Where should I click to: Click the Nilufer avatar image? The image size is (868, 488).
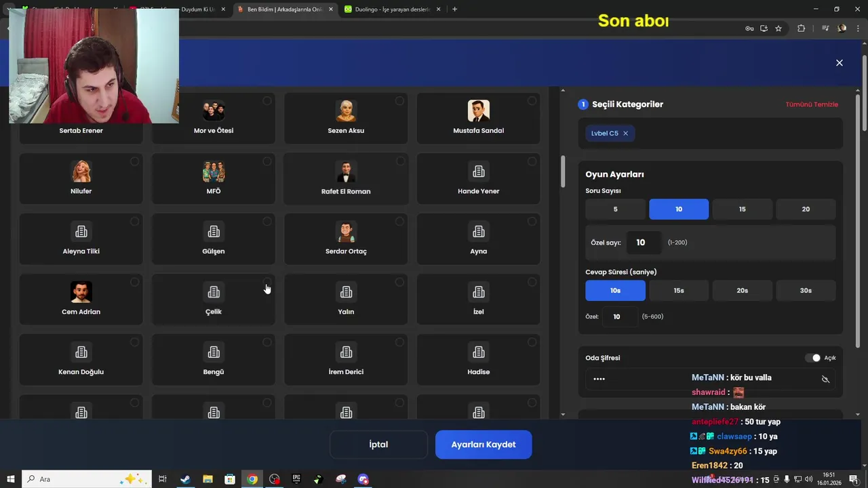point(81,171)
